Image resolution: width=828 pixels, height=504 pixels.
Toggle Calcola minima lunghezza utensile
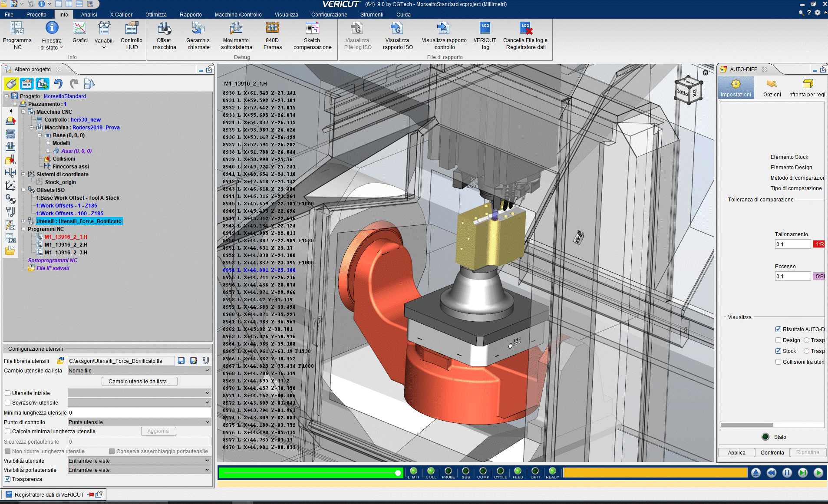(7, 432)
